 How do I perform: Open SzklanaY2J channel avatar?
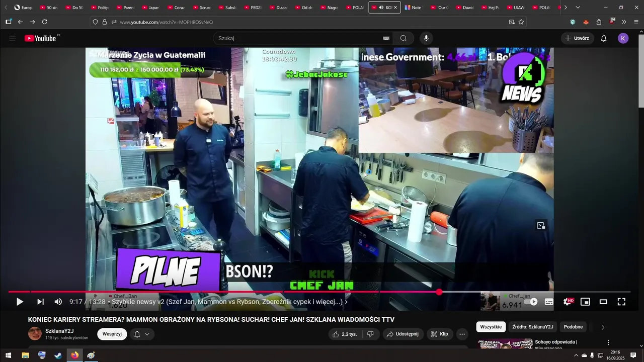pyautogui.click(x=35, y=333)
